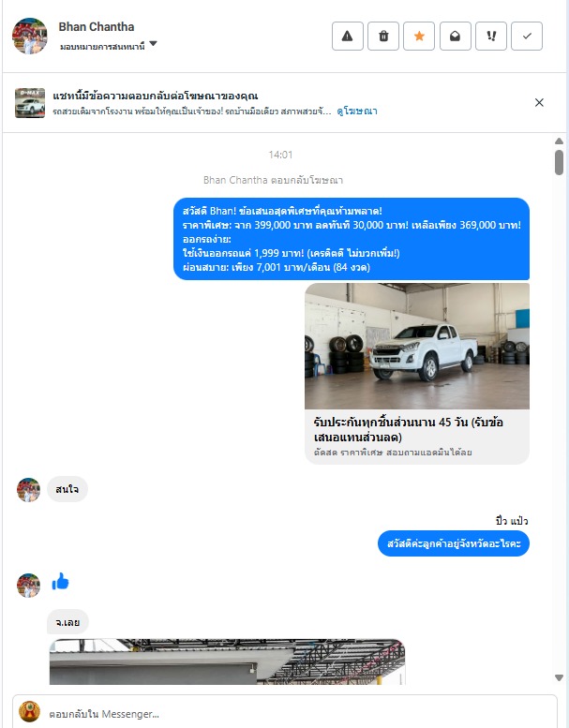Click the Bhan Chantha name heading
Viewport: 569px width, 728px height.
click(x=97, y=27)
